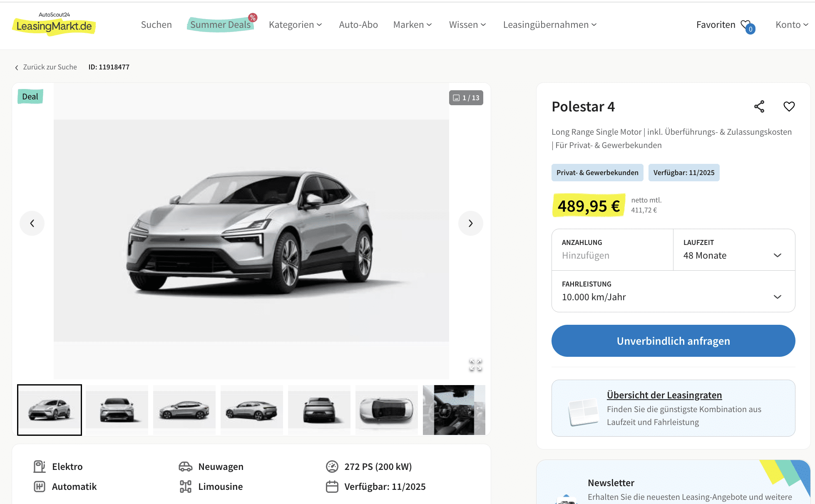
Task: Click the Verfügbar calendar icon
Action: point(332,487)
